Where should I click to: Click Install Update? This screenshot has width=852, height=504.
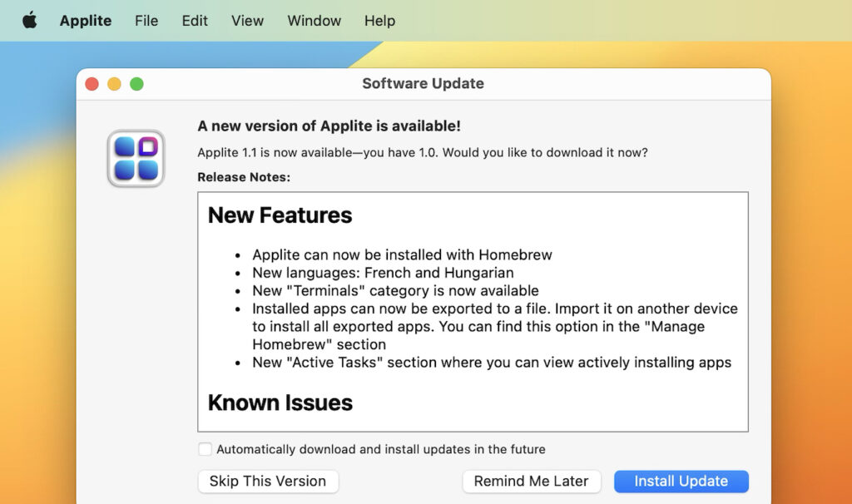click(681, 482)
